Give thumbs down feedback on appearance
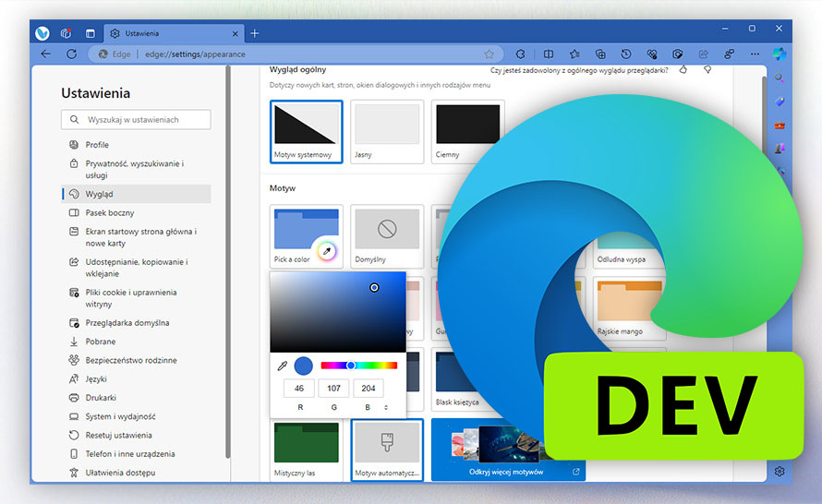Viewport: 822px width, 504px height. tap(707, 69)
